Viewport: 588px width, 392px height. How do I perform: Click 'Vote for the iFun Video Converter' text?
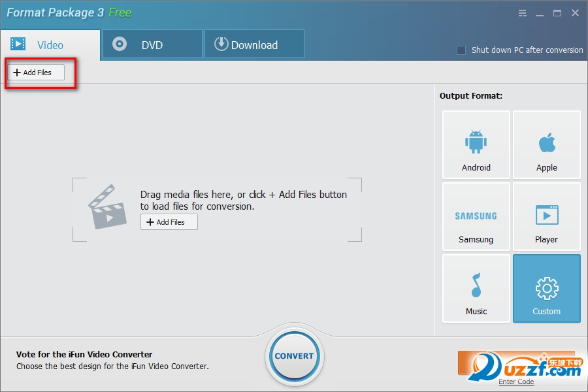[84, 354]
